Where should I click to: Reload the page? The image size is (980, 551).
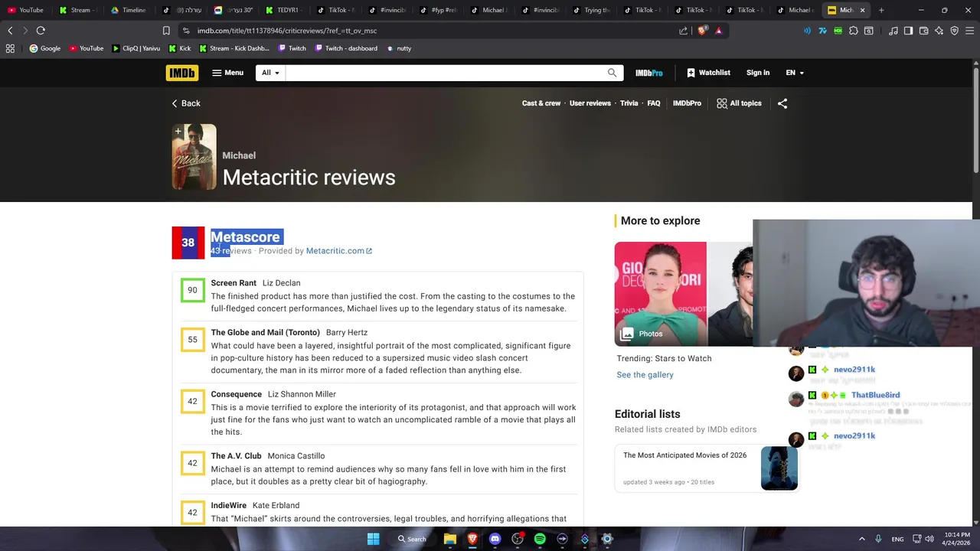tap(41, 31)
